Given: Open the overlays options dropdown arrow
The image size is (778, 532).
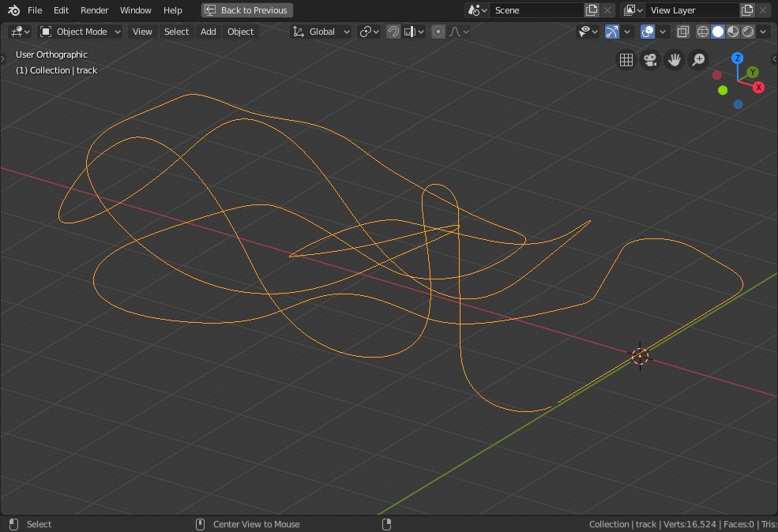Looking at the screenshot, I should point(663,32).
